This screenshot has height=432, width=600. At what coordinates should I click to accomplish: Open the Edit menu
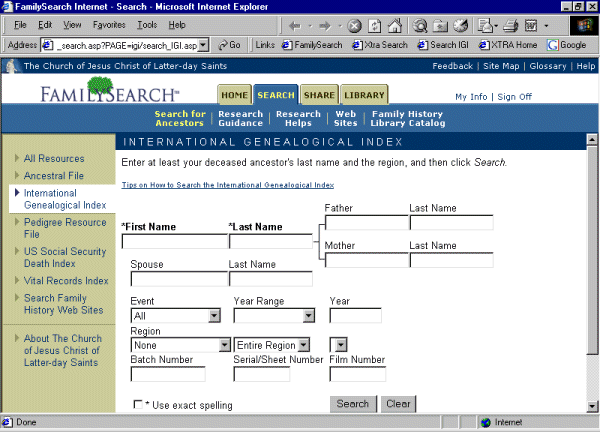click(x=45, y=25)
